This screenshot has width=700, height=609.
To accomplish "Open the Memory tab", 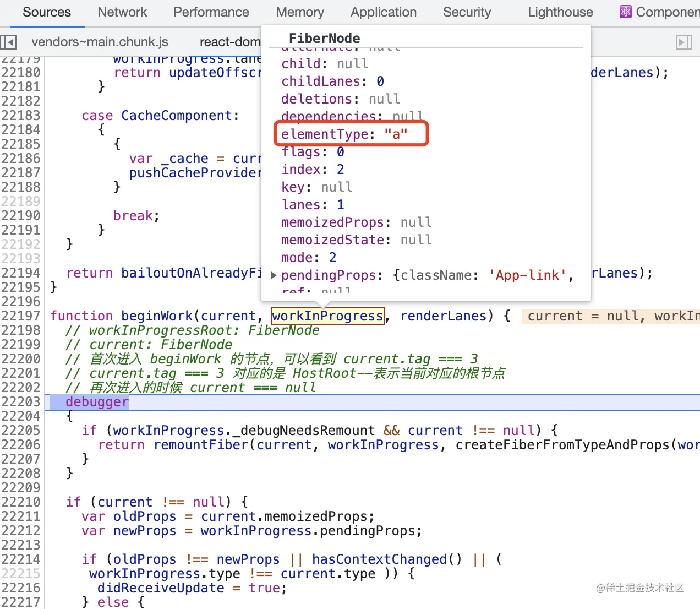I will click(x=300, y=12).
